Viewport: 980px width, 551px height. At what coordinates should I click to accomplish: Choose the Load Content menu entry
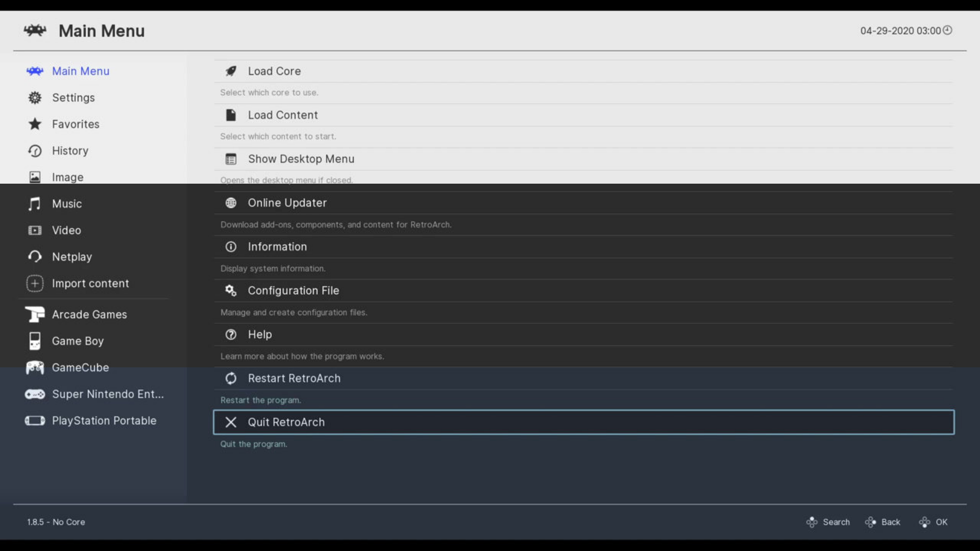[583, 115]
